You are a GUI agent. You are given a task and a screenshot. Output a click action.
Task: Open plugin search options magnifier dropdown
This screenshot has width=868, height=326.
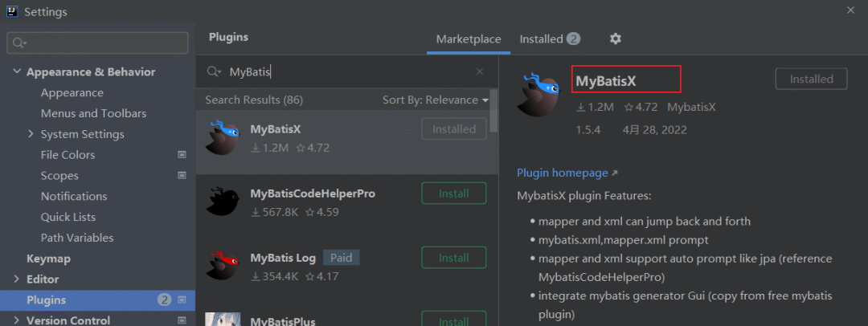215,72
